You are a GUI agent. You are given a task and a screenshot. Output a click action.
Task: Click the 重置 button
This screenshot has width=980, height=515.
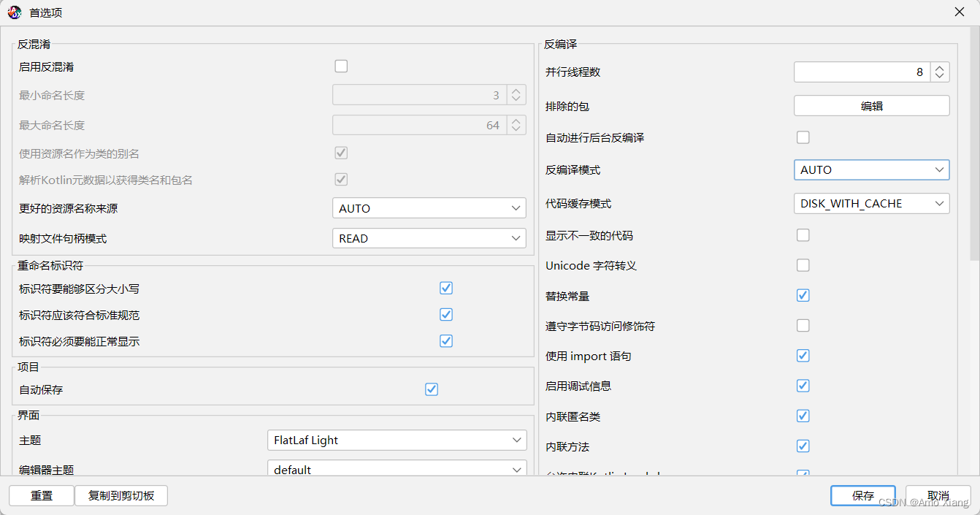[42, 496]
